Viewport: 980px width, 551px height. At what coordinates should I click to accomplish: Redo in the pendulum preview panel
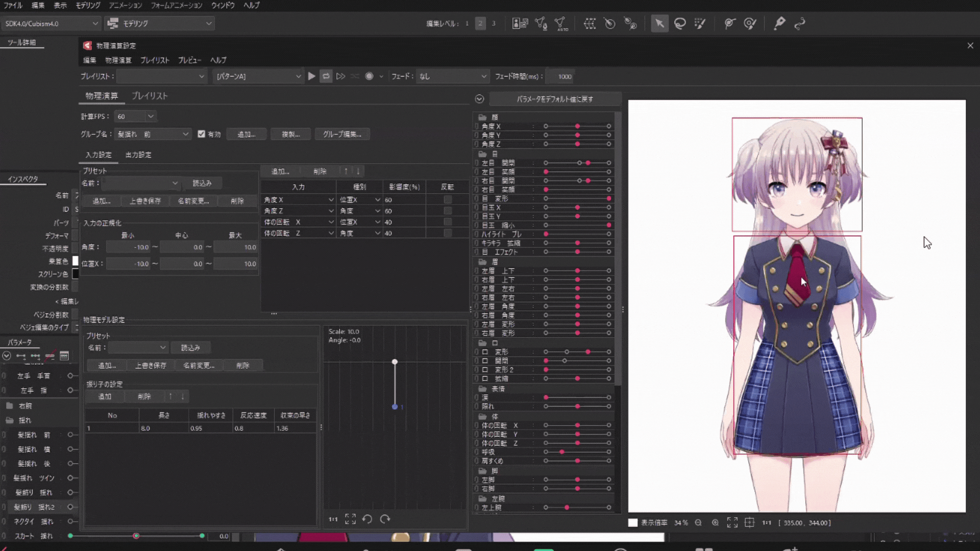385,519
